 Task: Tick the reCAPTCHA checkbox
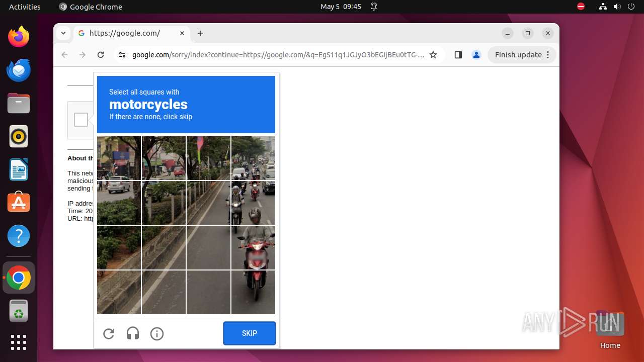pos(81,120)
